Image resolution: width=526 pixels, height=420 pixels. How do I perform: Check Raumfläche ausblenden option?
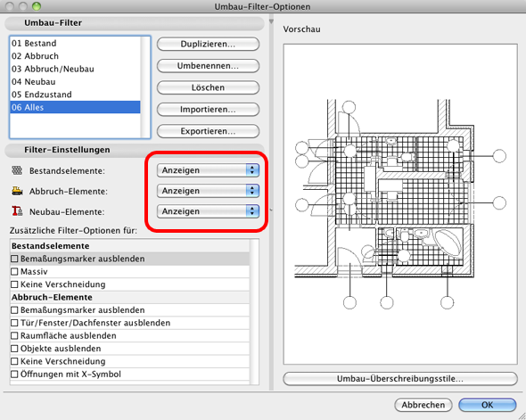(14, 335)
